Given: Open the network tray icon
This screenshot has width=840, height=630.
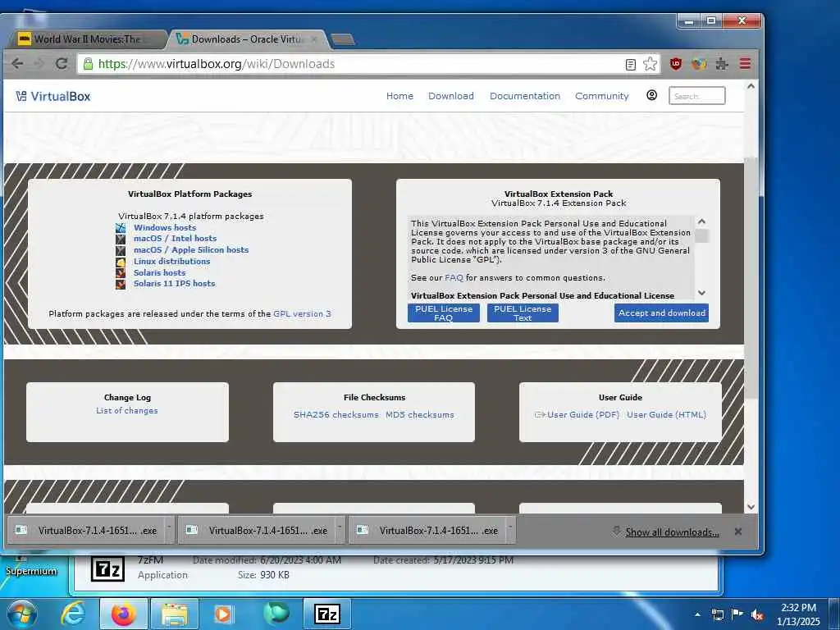Looking at the screenshot, I should (x=717, y=615).
